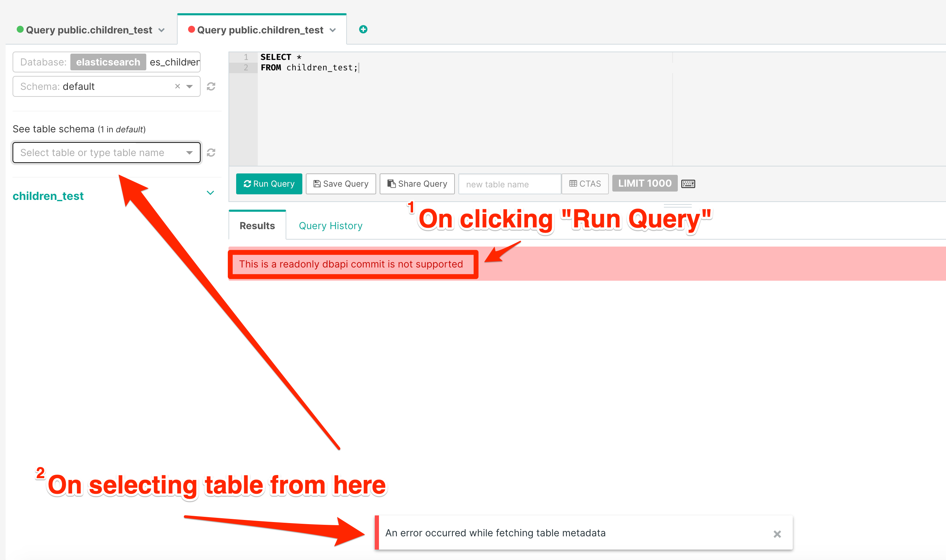Screen dimensions: 946x560
Task: Expand the children_test table chevron
Action: pos(210,193)
